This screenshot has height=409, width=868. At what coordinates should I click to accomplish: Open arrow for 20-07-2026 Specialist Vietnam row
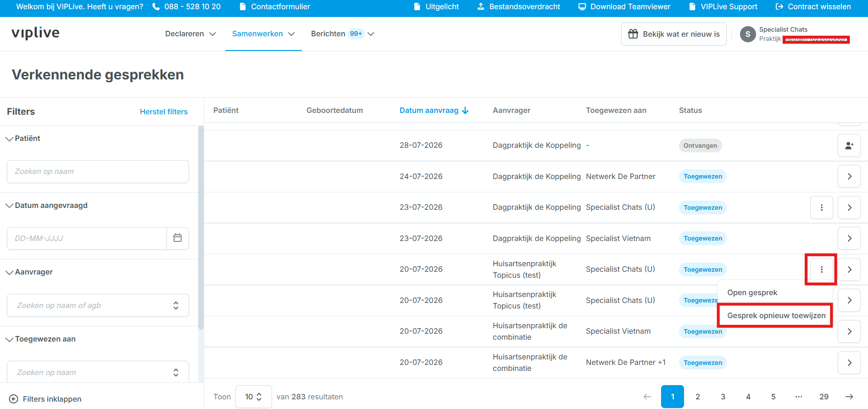pos(849,331)
